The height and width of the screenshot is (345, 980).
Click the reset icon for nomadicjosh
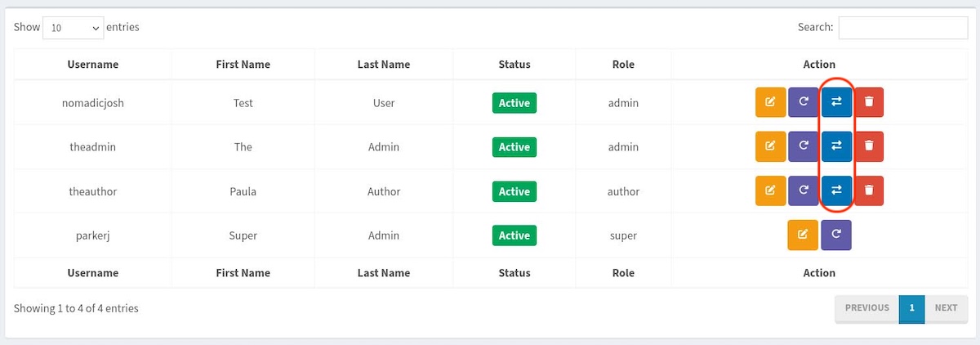coord(804,102)
